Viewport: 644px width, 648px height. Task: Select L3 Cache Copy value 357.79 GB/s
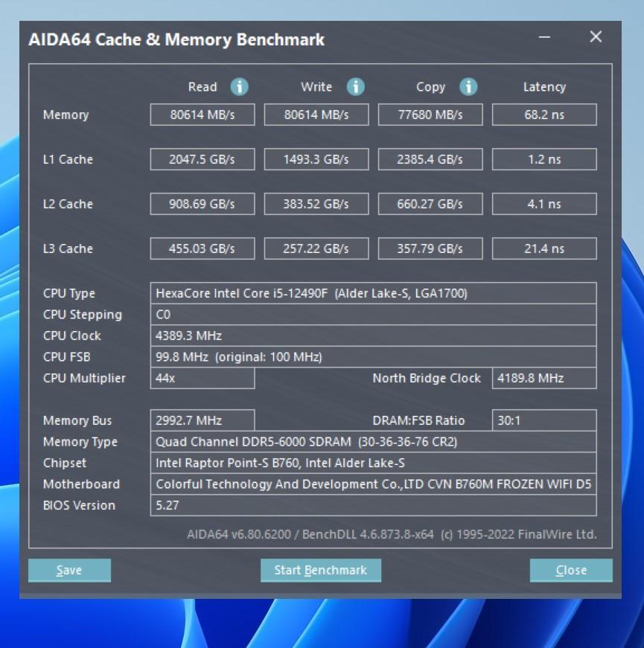pyautogui.click(x=430, y=248)
